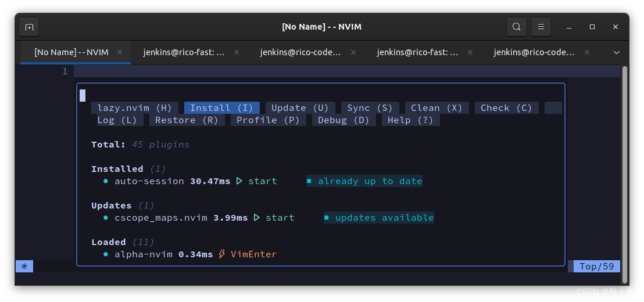Screen dimensions: 644x302
Task: Click the 'already up to date' status
Action: [x=364, y=181]
